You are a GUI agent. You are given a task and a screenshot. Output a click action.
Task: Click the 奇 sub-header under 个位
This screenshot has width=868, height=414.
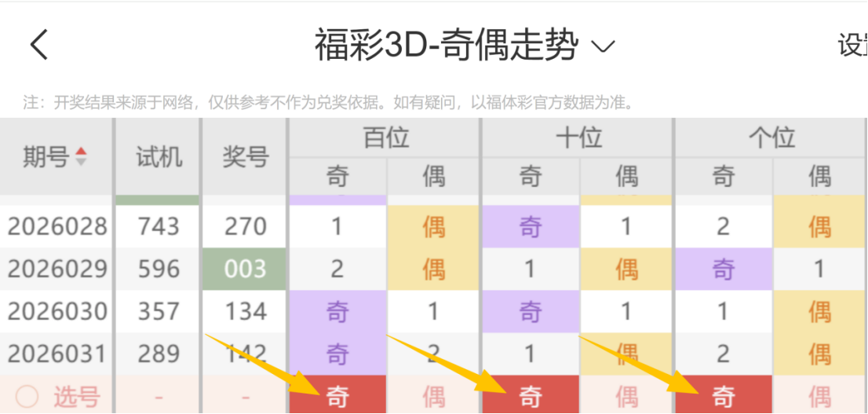click(724, 177)
